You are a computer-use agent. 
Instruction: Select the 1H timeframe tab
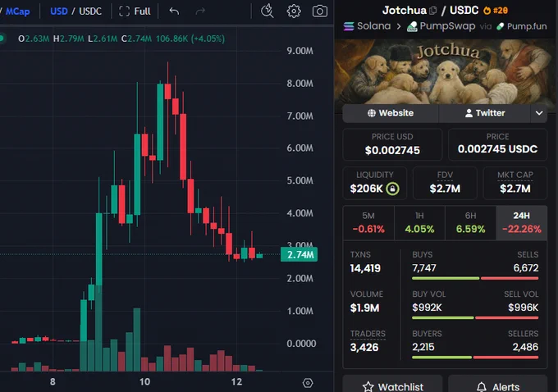tap(419, 223)
